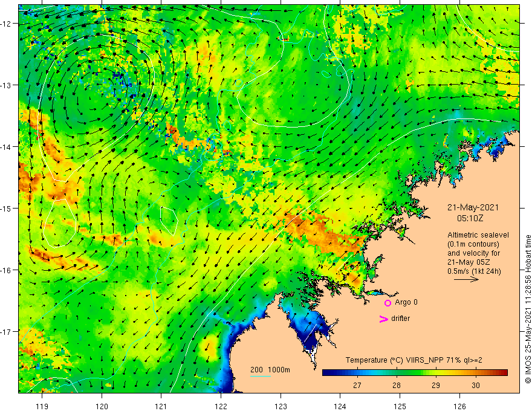Click the -15 latitude axis label
The width and height of the screenshot is (532, 411).
pos(6,208)
